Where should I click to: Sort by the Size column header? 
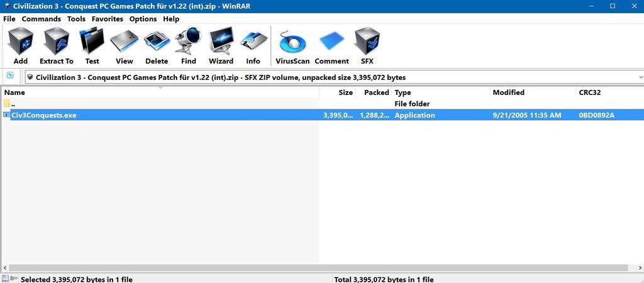coord(337,92)
